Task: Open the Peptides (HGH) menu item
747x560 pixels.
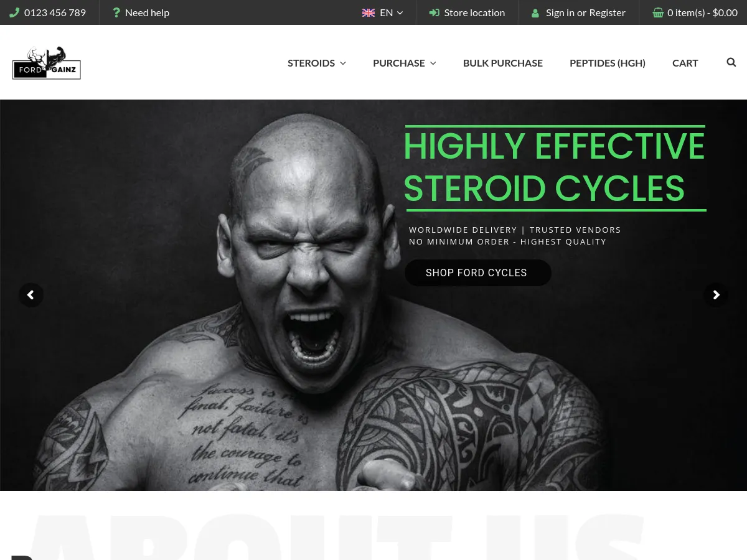Action: click(x=608, y=63)
